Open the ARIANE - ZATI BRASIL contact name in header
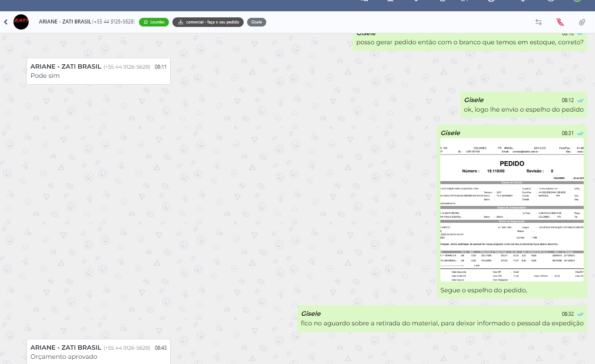595x364 pixels. pos(65,22)
